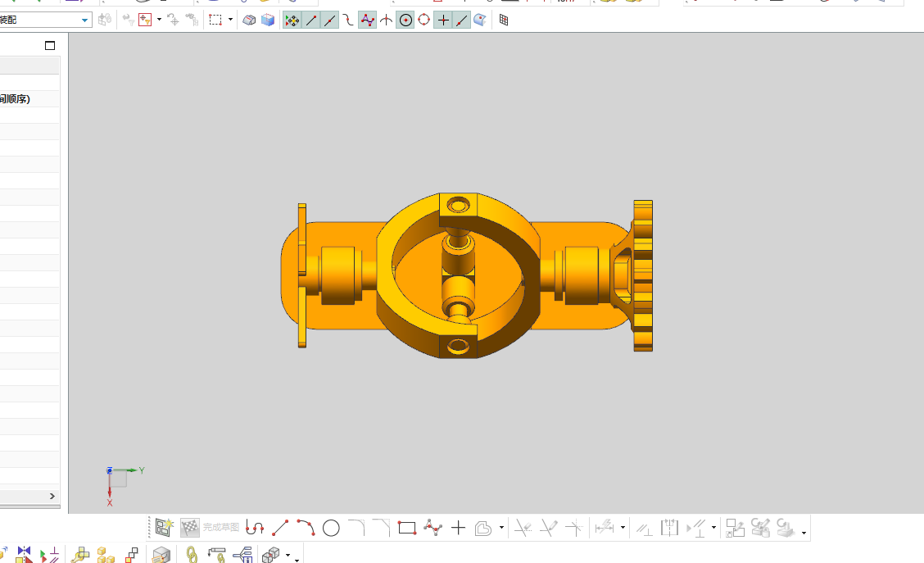The height and width of the screenshot is (563, 924).
Task: Expand the dropdown at sketch toolbar's right end
Action: pos(804,533)
